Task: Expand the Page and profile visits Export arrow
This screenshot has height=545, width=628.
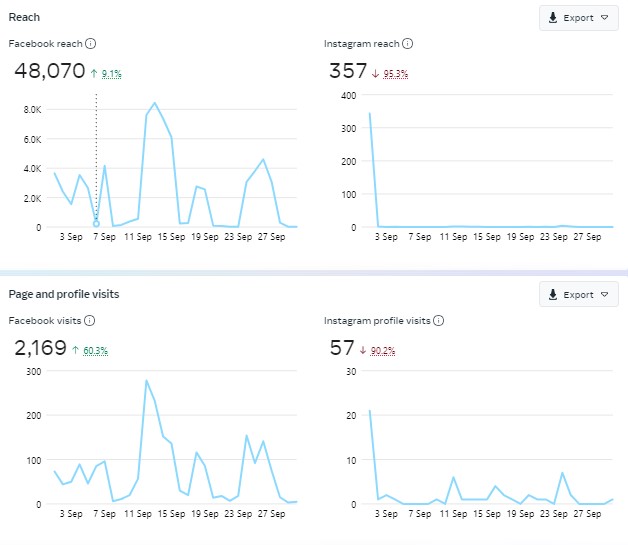Action: point(604,295)
